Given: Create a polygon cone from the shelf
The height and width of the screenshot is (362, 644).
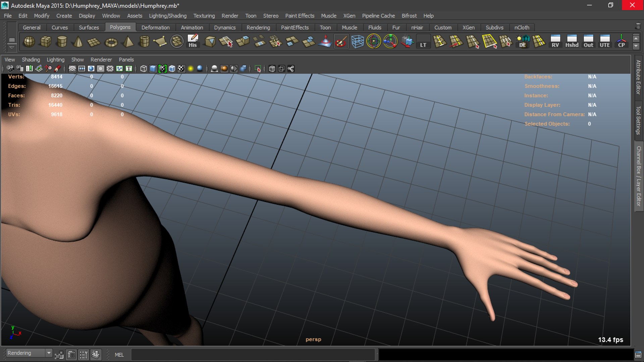Looking at the screenshot, I should coord(78,42).
